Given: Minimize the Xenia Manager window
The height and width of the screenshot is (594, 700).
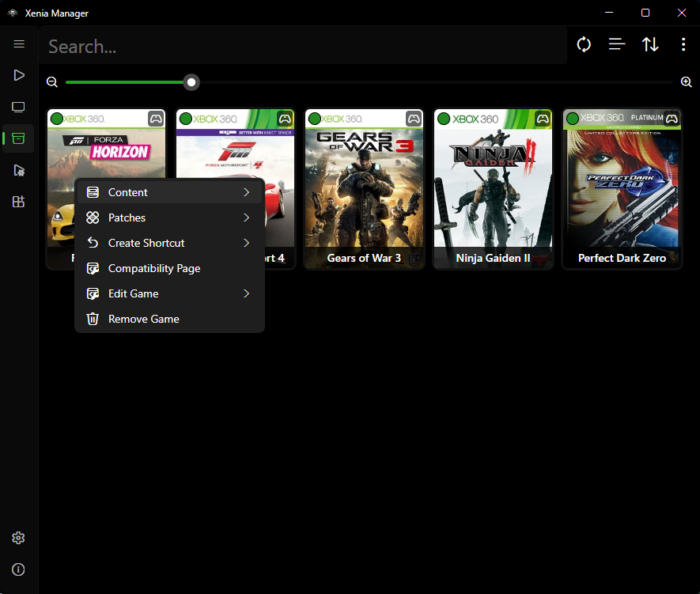Looking at the screenshot, I should click(x=609, y=13).
